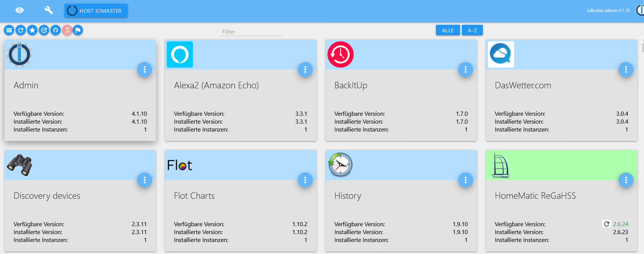644x254 pixels.
Task: Click History available version 1.9.10
Action: [460, 224]
